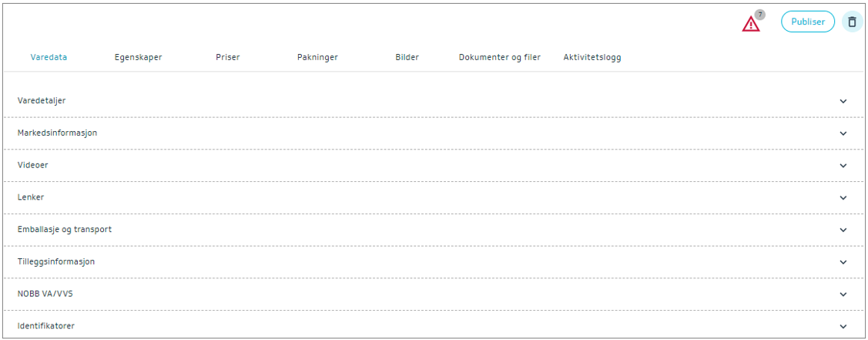Click the warning count badge

(x=760, y=15)
